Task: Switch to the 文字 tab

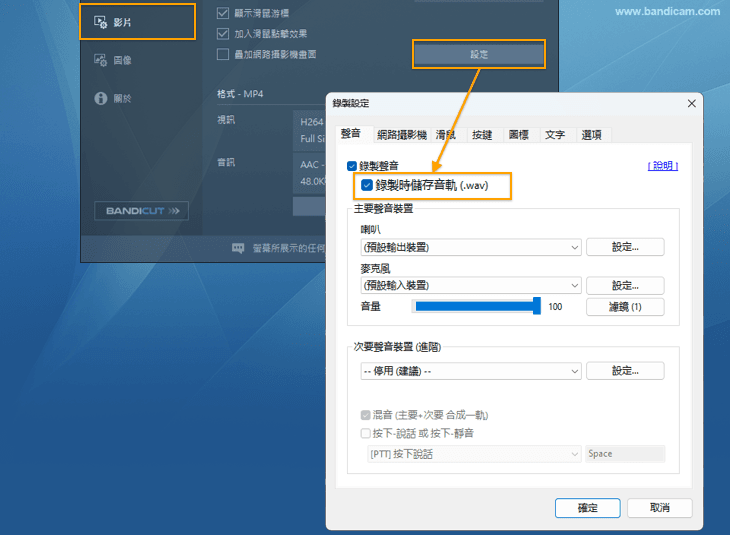Action: tap(554, 135)
